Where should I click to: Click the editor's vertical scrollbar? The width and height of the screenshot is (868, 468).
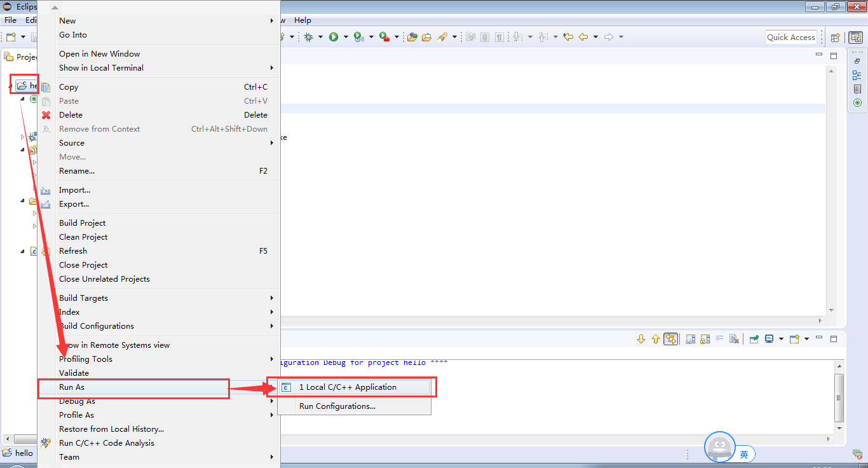pyautogui.click(x=831, y=191)
